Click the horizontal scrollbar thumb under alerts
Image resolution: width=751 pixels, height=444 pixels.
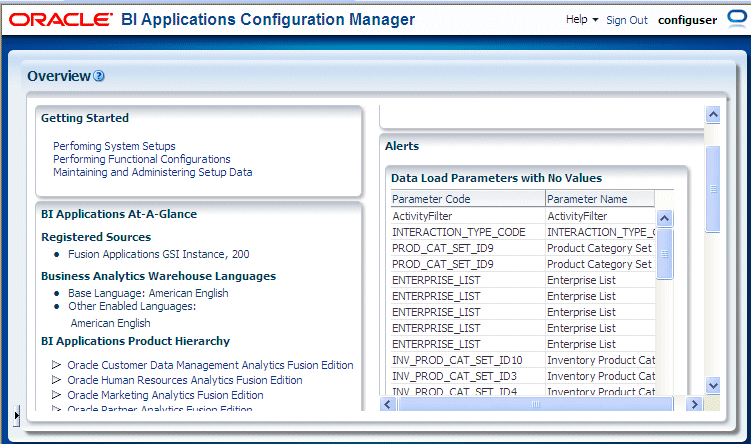pos(535,404)
